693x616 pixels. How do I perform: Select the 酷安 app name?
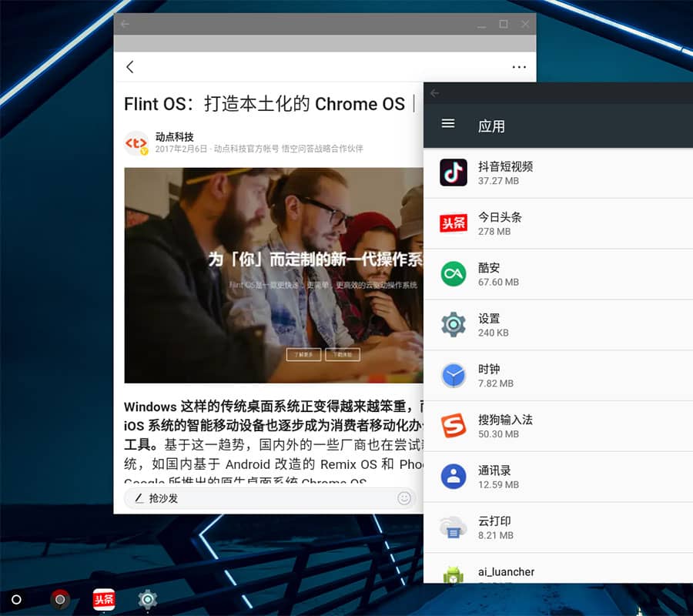point(489,268)
